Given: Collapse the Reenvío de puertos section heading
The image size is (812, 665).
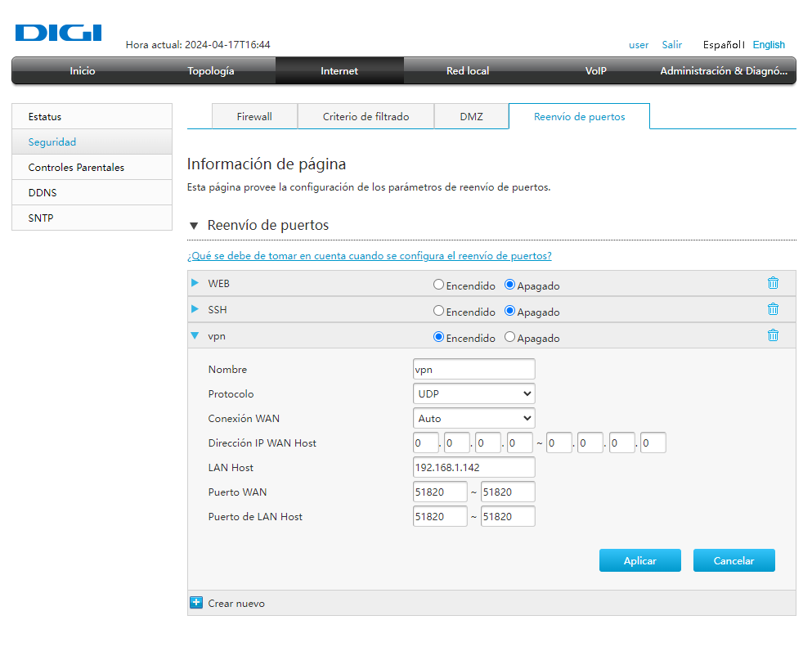Looking at the screenshot, I should [x=194, y=226].
